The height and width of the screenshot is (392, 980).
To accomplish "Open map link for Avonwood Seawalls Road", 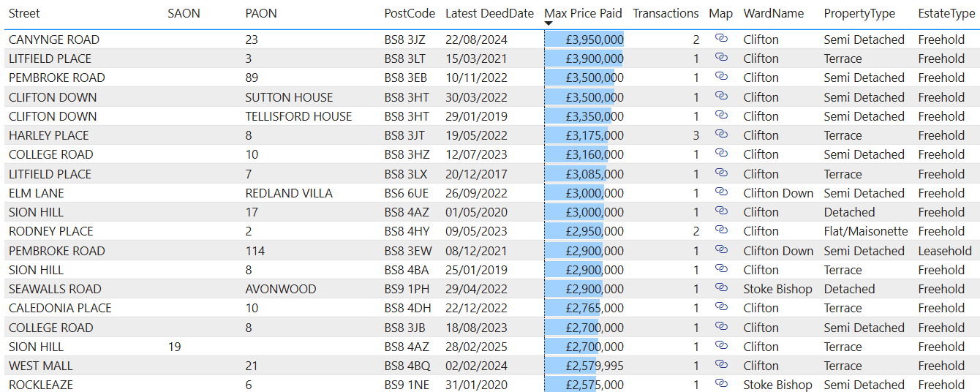I will click(720, 288).
